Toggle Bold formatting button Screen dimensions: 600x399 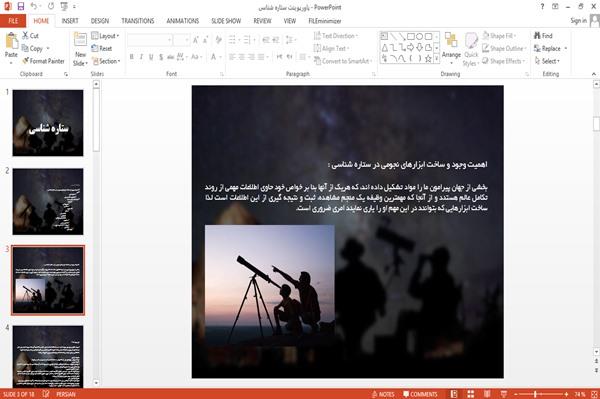[x=132, y=57]
